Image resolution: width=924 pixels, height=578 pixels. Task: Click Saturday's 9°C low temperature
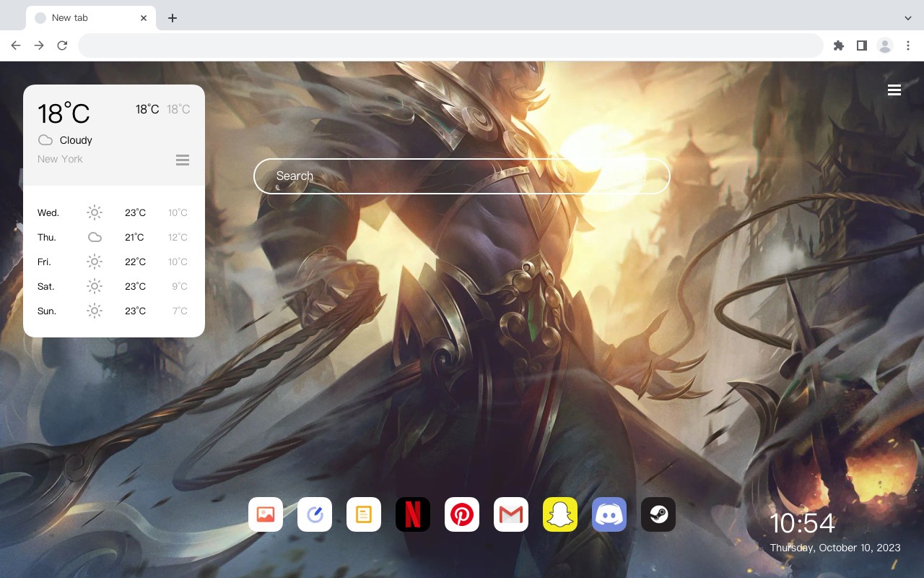point(180,286)
